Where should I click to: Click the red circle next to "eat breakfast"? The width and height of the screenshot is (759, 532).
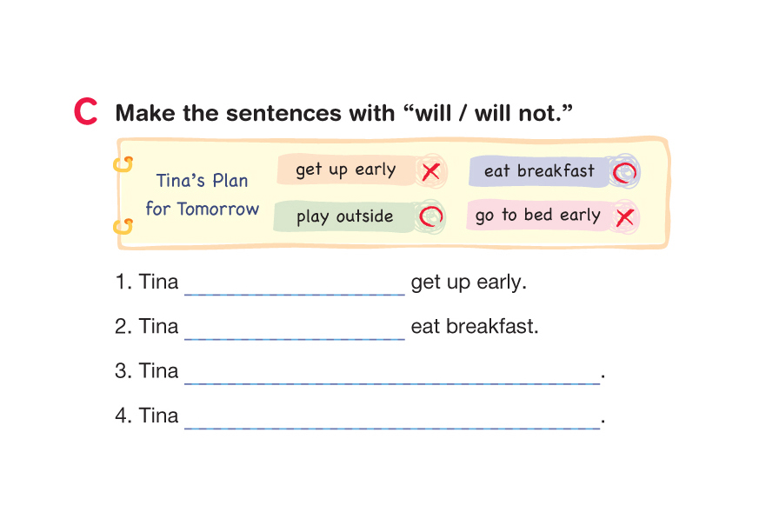coord(623,172)
